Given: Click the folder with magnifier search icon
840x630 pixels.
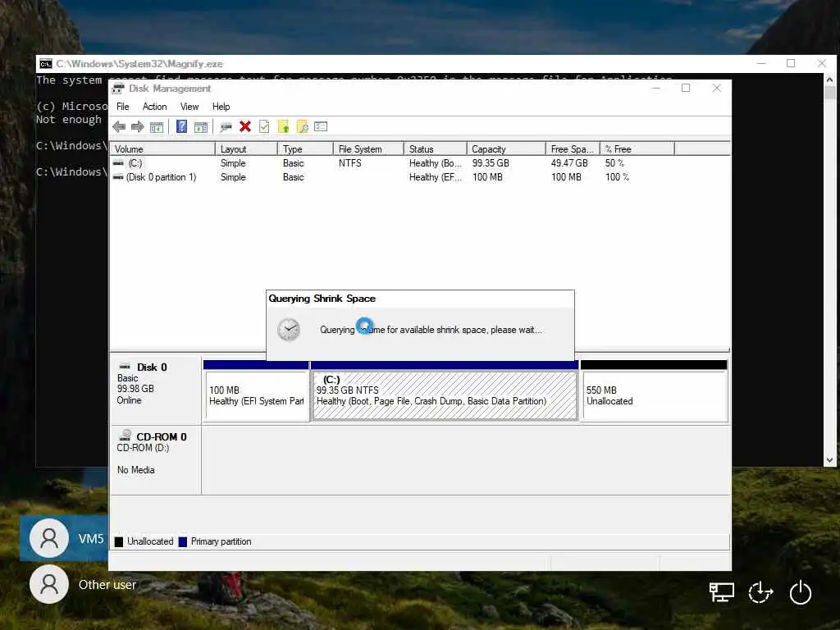Looking at the screenshot, I should 303,127.
